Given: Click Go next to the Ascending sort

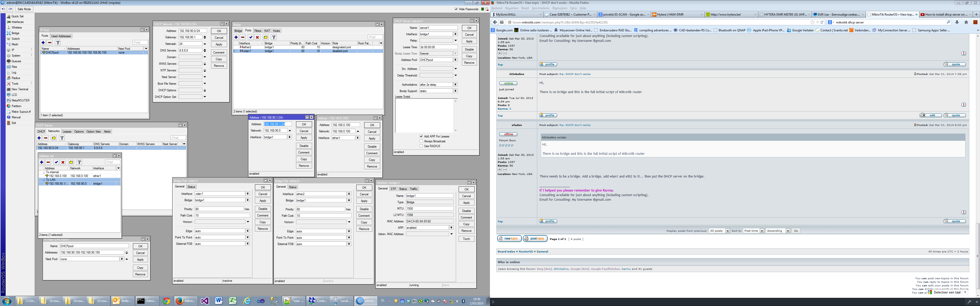Looking at the screenshot, I should pos(796,231).
